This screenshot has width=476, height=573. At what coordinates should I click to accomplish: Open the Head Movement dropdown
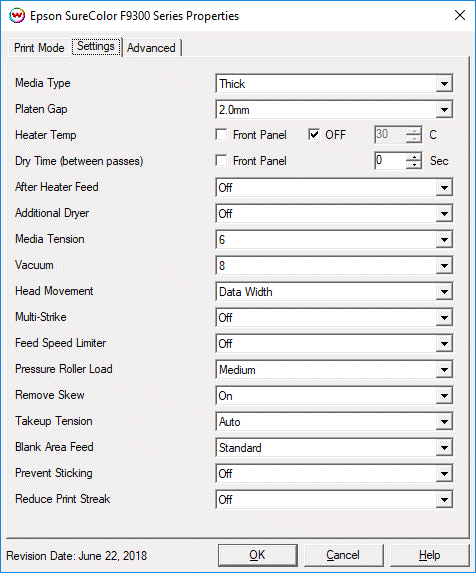tap(334, 291)
